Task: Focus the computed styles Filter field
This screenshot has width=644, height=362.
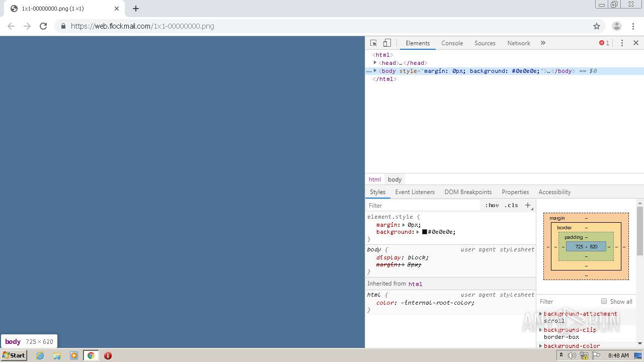Action: pos(568,302)
